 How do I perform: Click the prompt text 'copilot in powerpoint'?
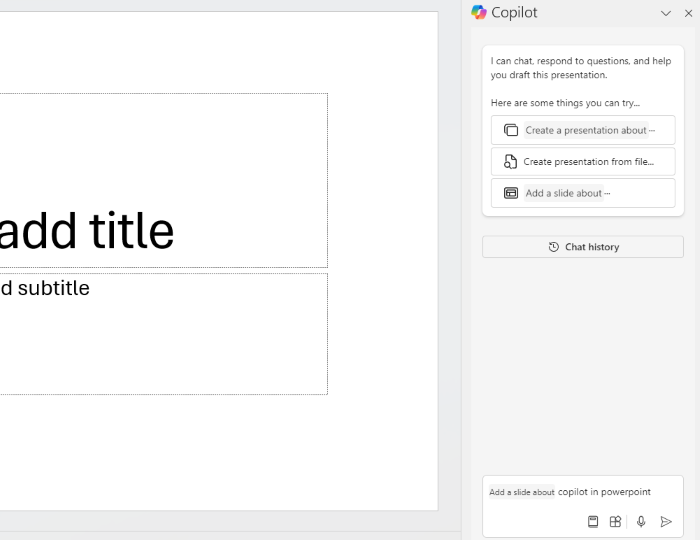604,492
